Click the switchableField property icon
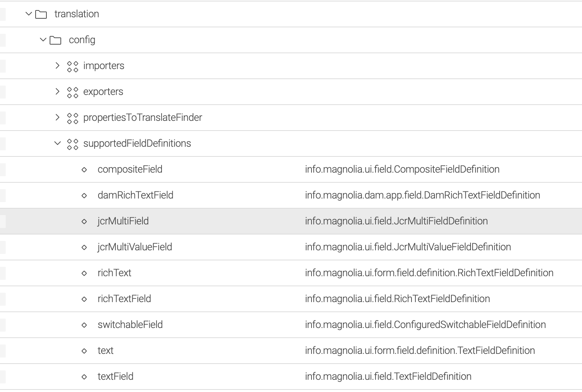Viewport: 582px width, 392px height. click(x=85, y=325)
